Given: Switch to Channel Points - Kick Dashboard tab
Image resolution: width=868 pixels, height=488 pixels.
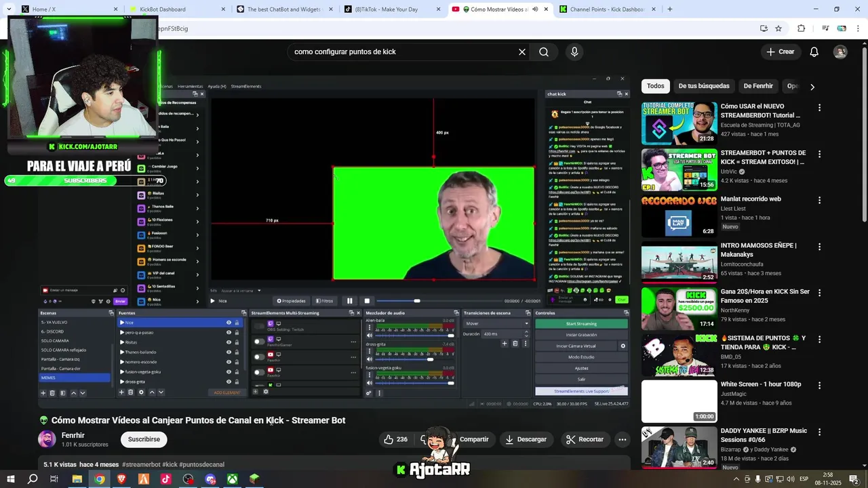Looking at the screenshot, I should pos(607,9).
